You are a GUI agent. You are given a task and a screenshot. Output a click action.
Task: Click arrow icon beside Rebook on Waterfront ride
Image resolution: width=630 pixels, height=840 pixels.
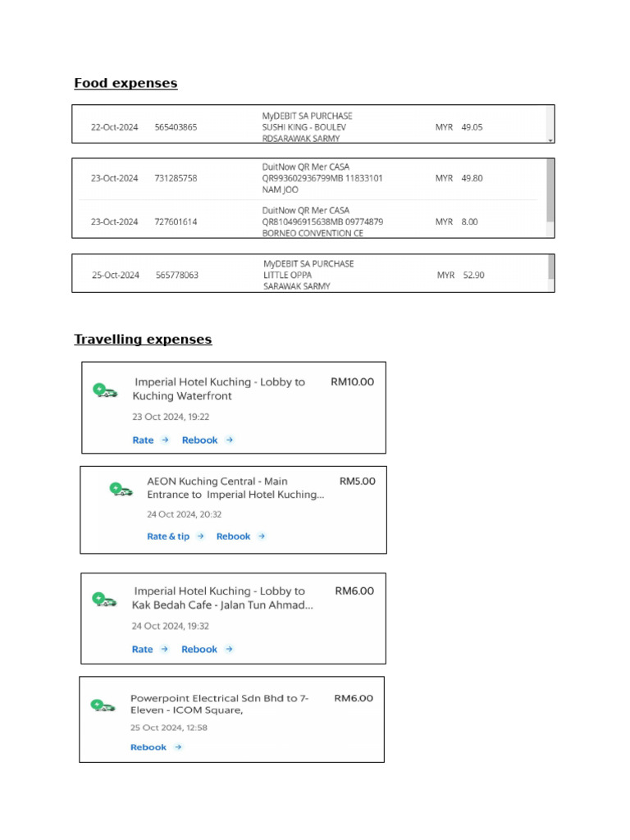[230, 440]
